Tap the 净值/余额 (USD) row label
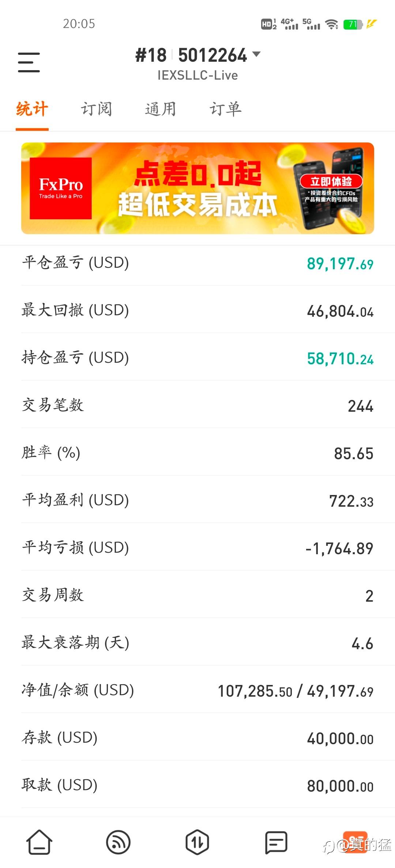The image size is (395, 868). point(78,690)
